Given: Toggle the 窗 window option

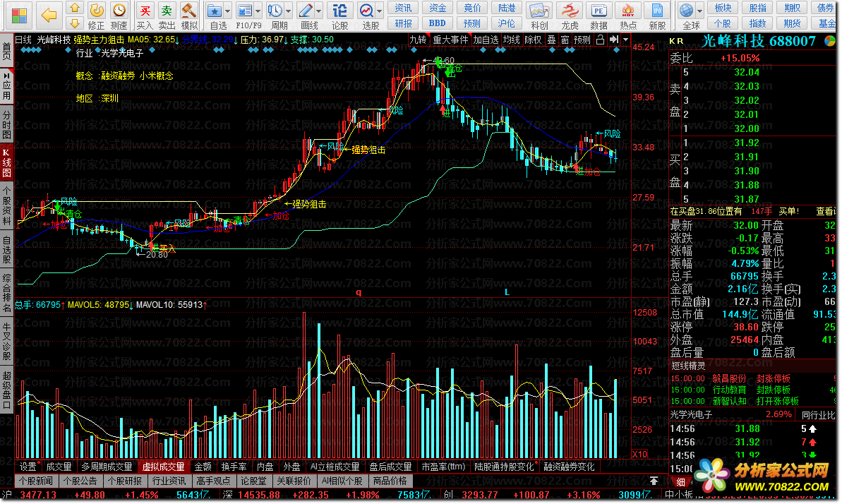Looking at the screenshot, I should click(x=565, y=40).
